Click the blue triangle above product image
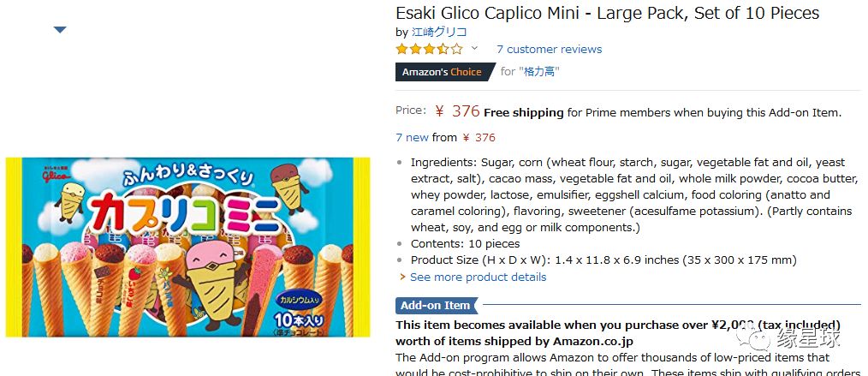The height and width of the screenshot is (376, 868). (x=60, y=30)
